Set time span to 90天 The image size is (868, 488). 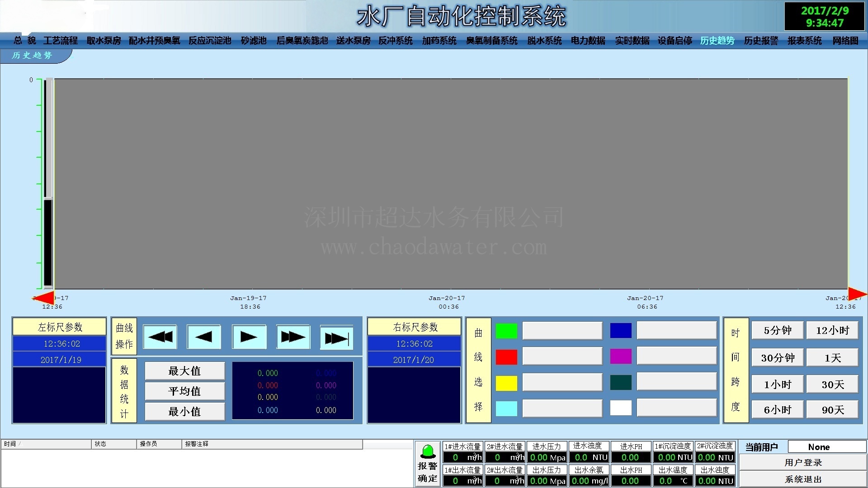point(832,410)
